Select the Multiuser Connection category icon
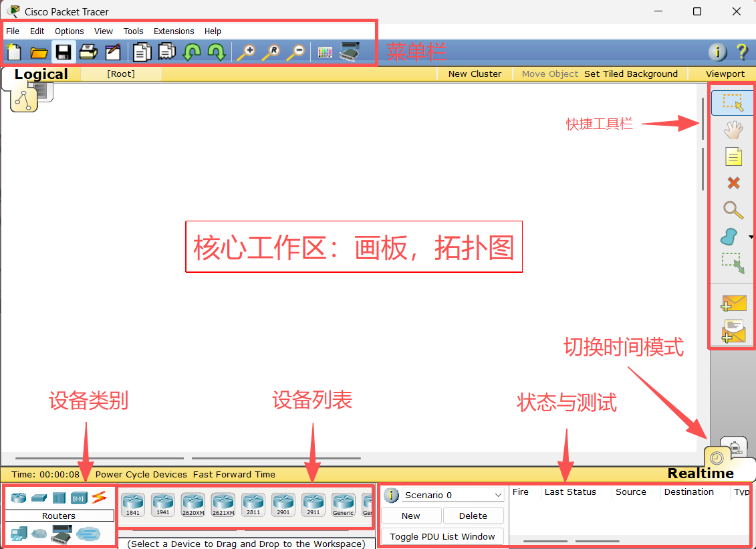The width and height of the screenshot is (756, 549). coord(88,534)
